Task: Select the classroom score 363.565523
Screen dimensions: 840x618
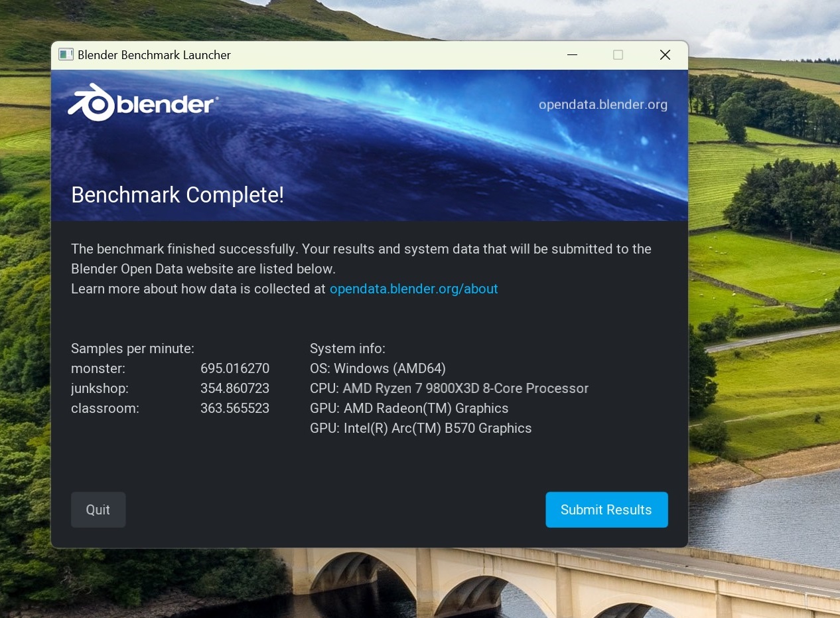Action: [235, 408]
